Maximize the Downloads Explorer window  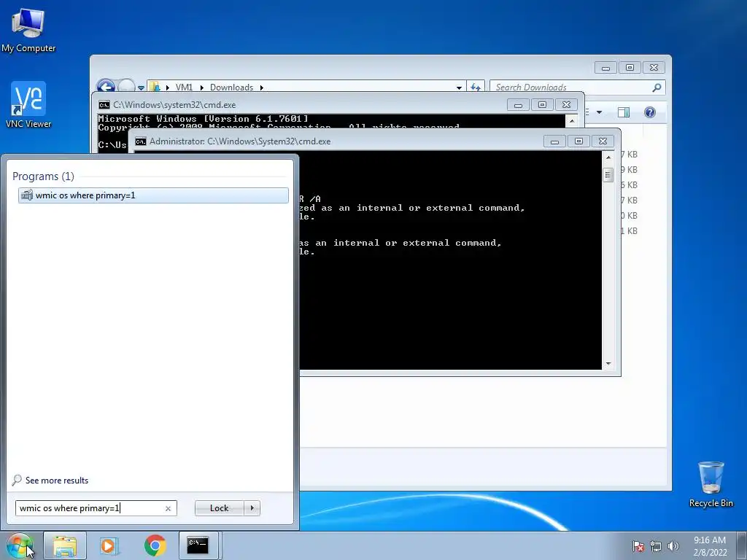(x=630, y=68)
